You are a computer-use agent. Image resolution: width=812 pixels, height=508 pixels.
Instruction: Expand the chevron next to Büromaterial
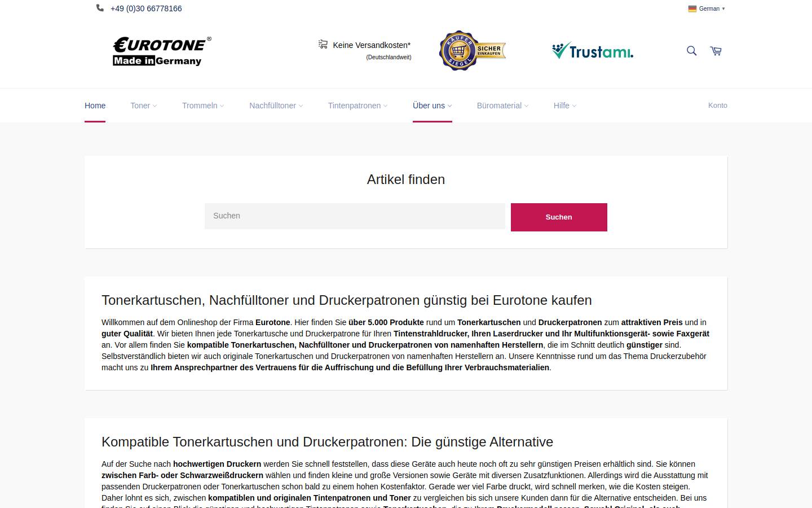click(x=526, y=106)
